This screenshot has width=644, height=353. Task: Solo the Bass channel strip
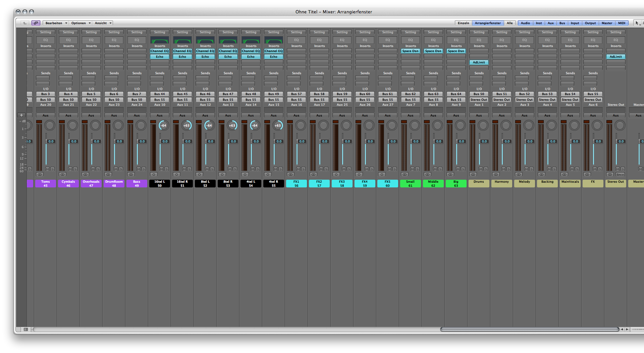(x=144, y=169)
